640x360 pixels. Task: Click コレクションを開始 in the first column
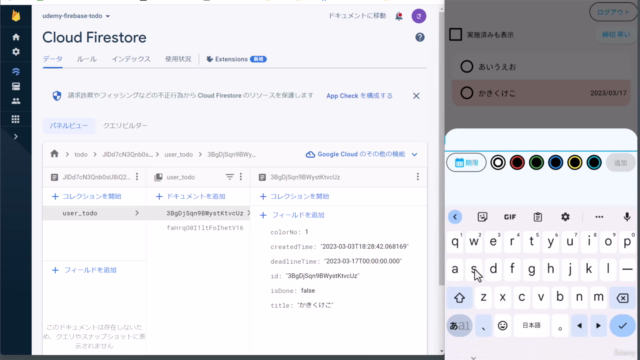pos(87,196)
